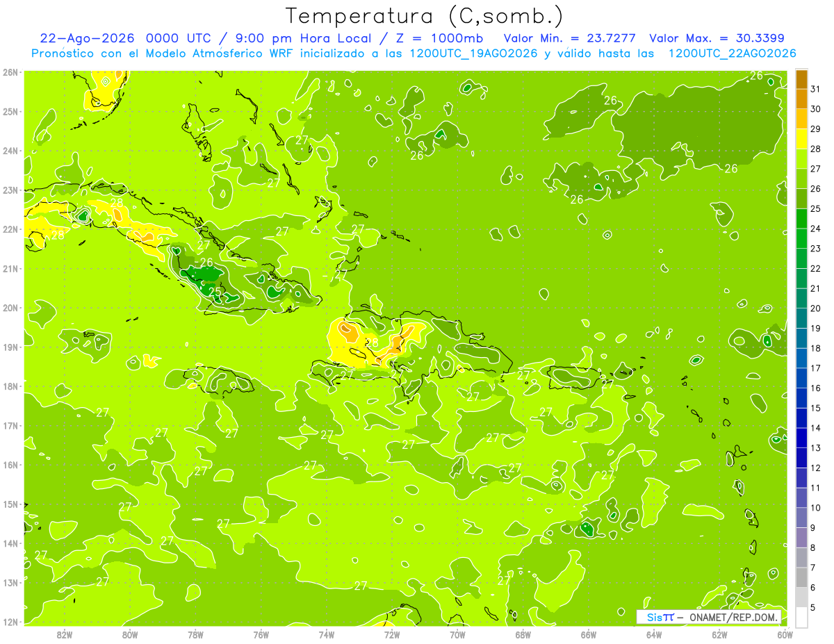The image size is (834, 644).
Task: Click the "76W" longitude axis label
Action: coord(261,634)
